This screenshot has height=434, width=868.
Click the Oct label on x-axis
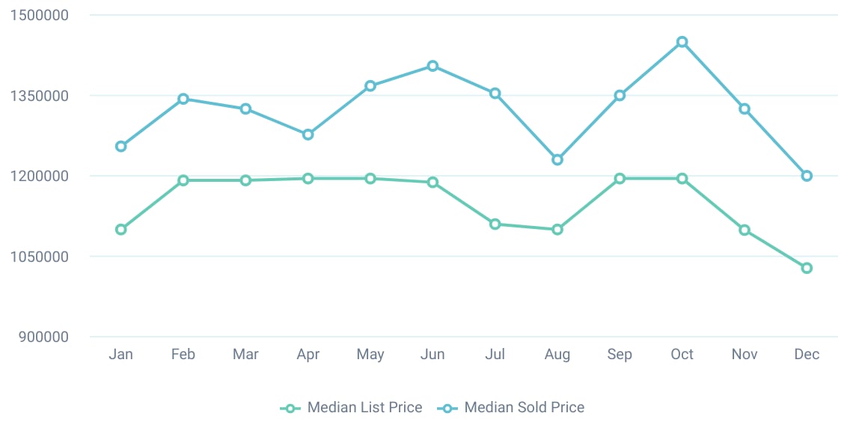tap(682, 355)
